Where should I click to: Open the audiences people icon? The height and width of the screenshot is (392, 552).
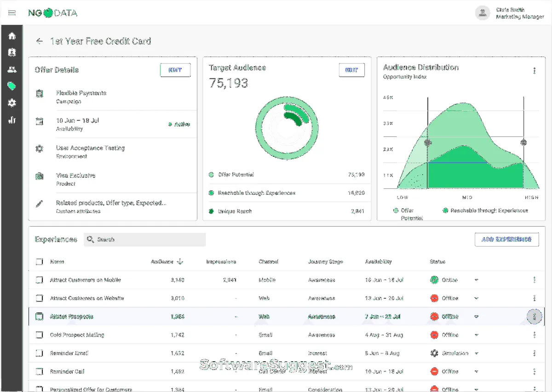(12, 69)
